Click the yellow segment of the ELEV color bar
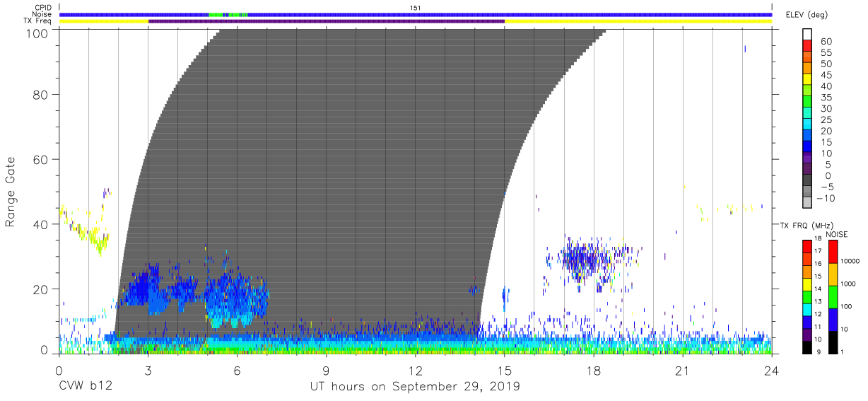 [808, 79]
